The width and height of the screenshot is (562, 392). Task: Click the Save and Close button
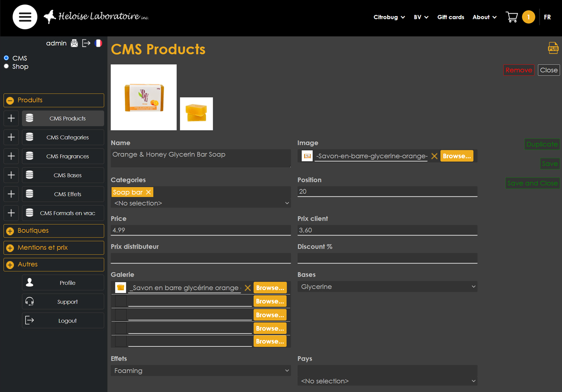coord(532,183)
